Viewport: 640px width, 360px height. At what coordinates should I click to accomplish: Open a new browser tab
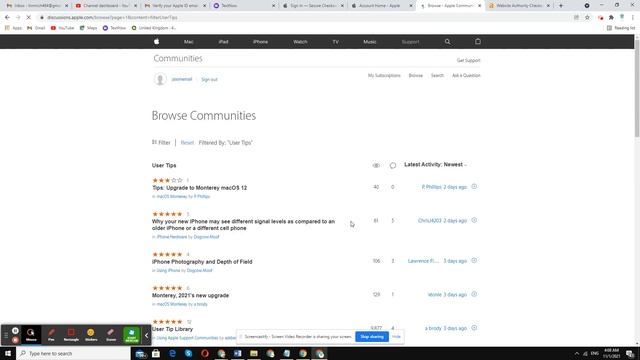(x=561, y=6)
